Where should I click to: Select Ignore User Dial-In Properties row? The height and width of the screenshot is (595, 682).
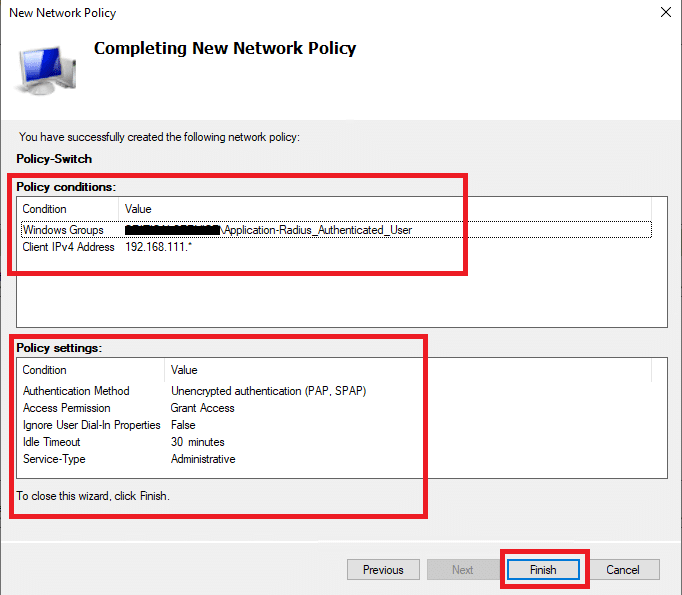(x=92, y=425)
